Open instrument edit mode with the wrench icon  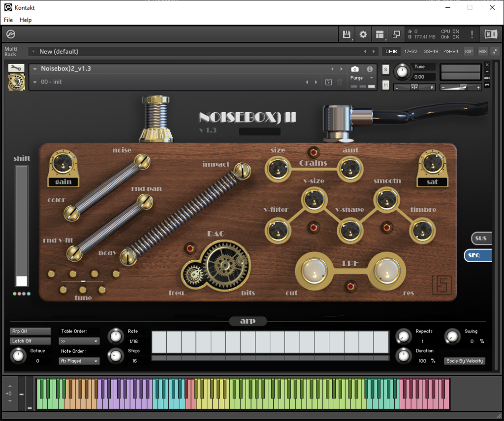[16, 68]
